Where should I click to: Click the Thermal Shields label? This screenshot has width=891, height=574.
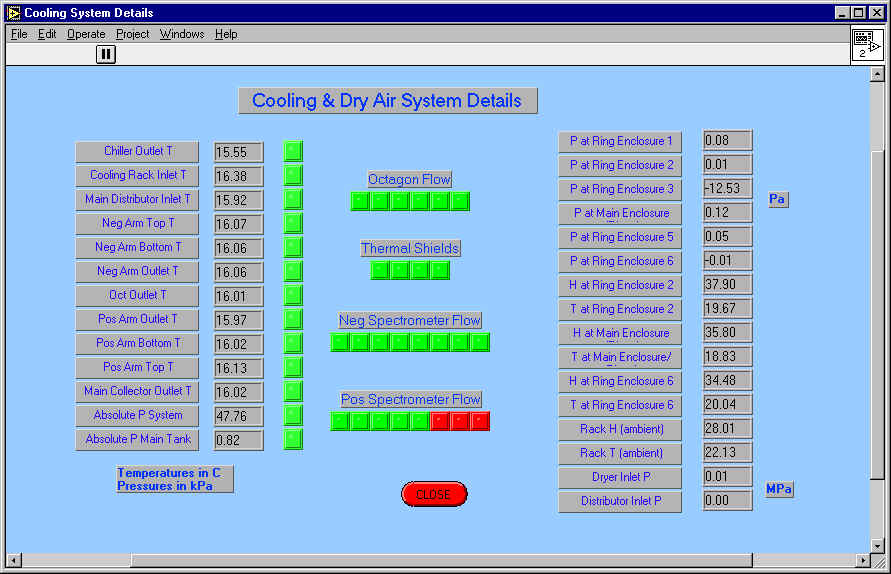410,248
